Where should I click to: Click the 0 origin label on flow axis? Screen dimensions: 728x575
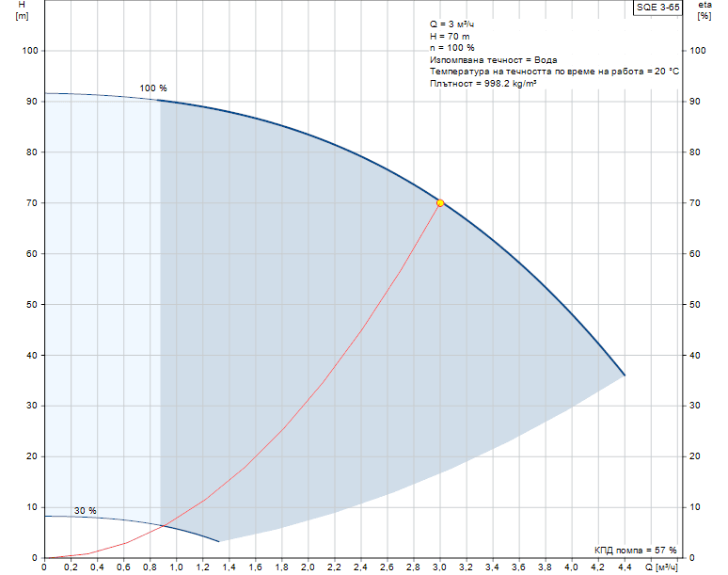point(44,568)
